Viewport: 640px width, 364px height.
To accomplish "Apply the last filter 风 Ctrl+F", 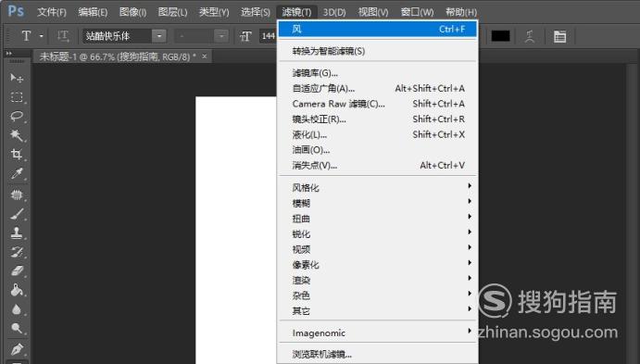I will tap(378, 30).
